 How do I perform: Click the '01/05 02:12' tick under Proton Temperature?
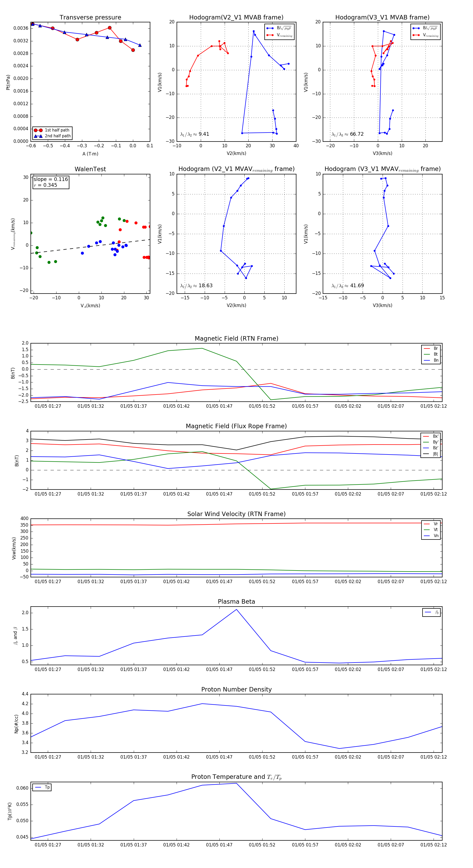(434, 845)
